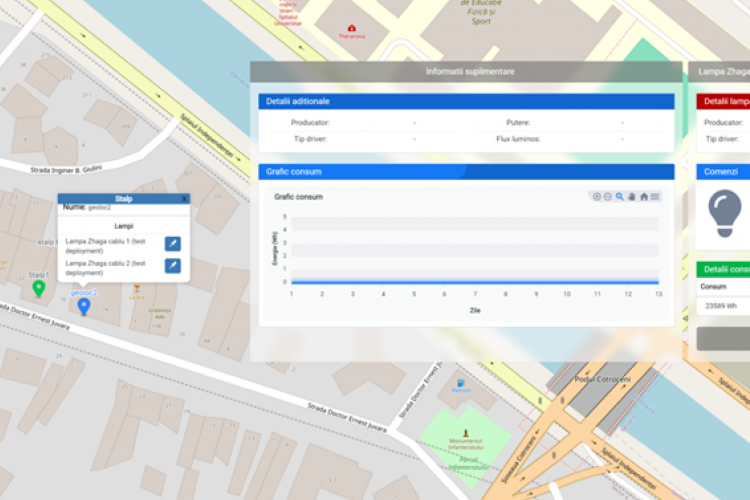The height and width of the screenshot is (500, 750).
Task: Click the Theranova red map icon
Action: (352, 28)
